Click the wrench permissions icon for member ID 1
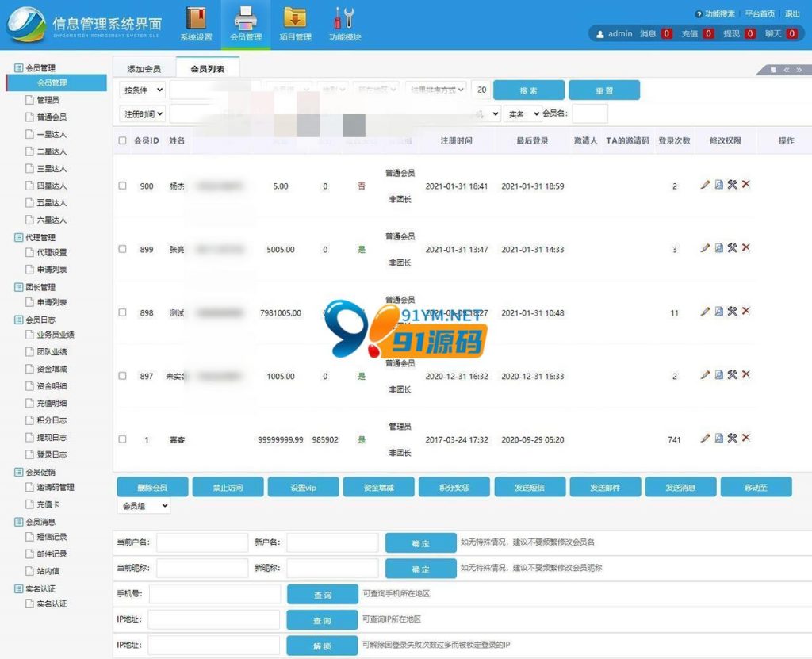Screen dimensions: 812x659 732,439
